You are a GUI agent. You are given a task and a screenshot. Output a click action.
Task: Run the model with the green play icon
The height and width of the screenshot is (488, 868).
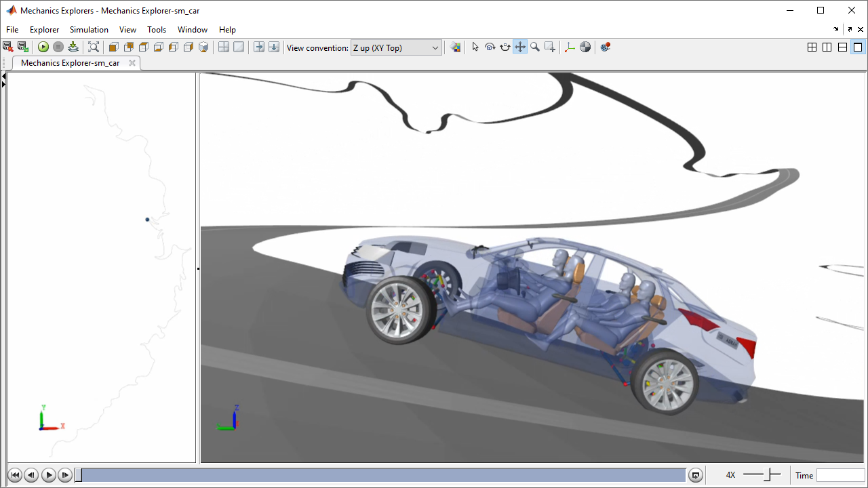tap(43, 47)
